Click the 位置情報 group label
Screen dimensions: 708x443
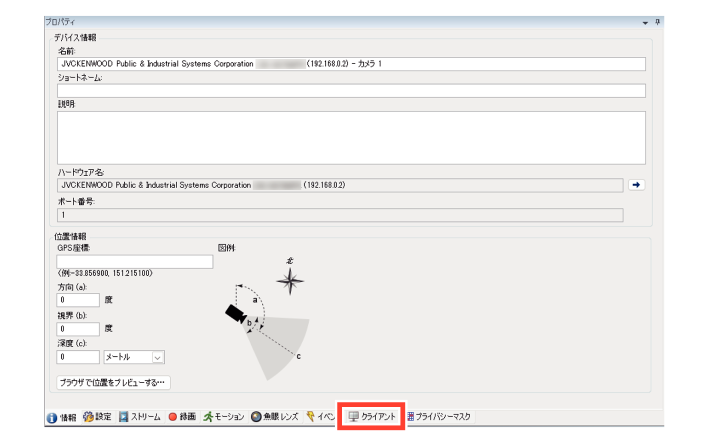click(x=70, y=236)
